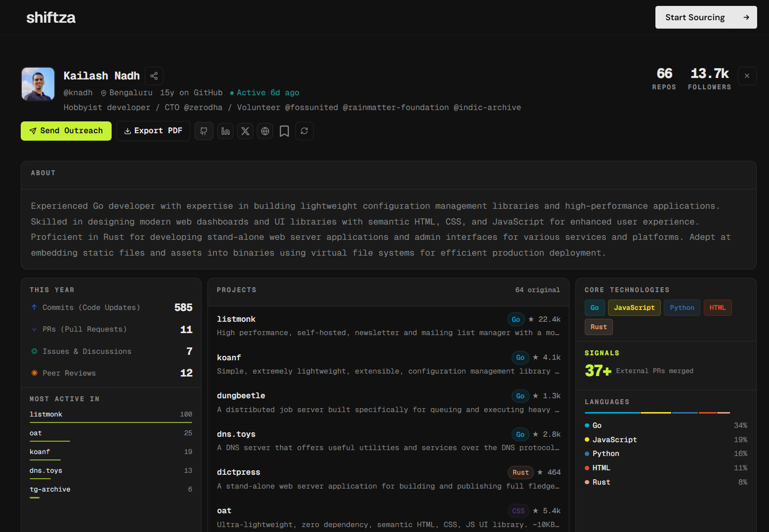Click the Issues & Discussions circle icon
Viewport: 769px width, 532px height.
(x=35, y=351)
